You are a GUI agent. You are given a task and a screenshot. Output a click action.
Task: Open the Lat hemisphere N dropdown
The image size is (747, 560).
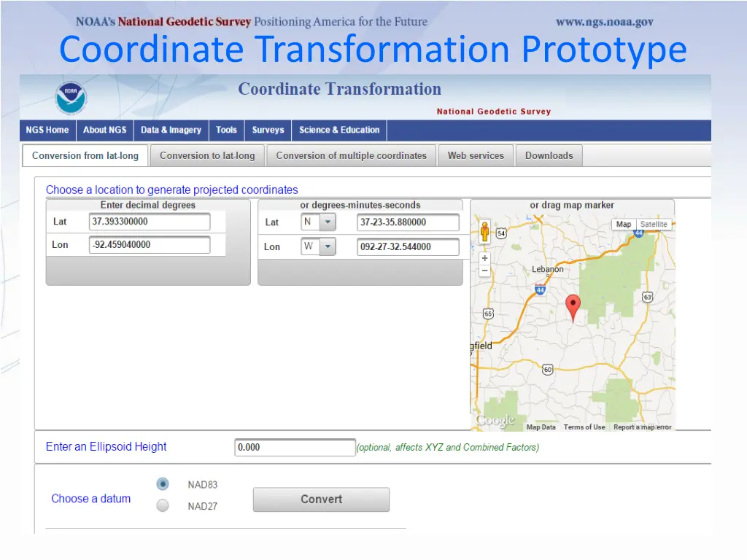(318, 222)
